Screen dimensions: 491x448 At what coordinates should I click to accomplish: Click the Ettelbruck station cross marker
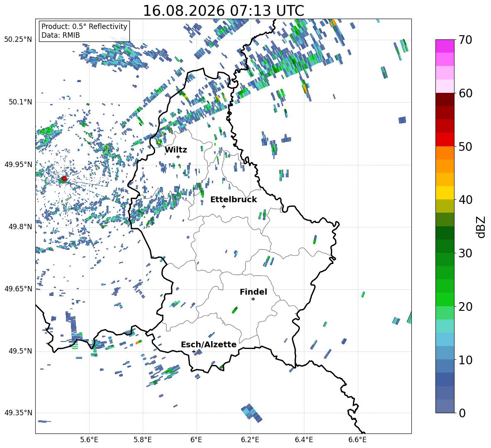click(224, 206)
